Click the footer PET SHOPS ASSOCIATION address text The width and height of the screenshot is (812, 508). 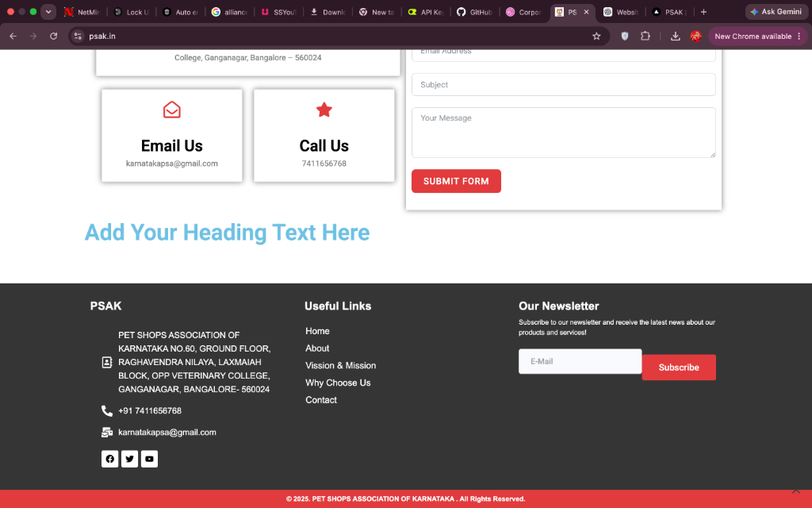click(194, 362)
